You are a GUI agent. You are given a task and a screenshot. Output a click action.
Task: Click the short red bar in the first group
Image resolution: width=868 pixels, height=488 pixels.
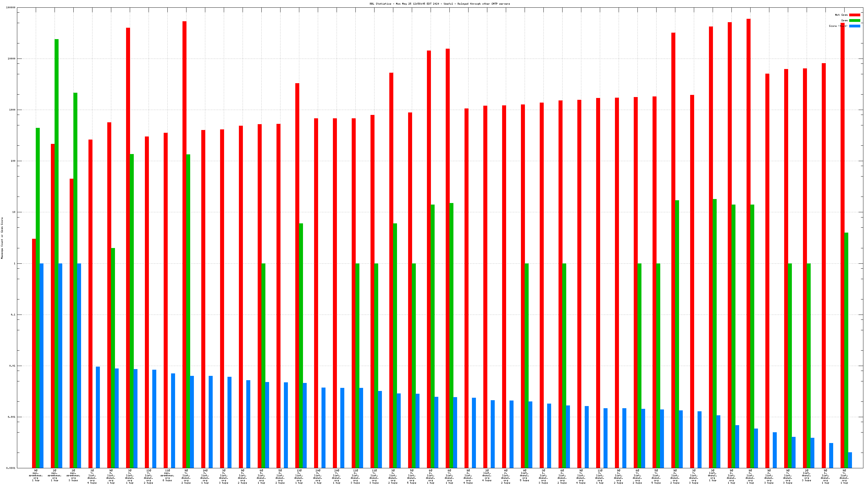point(34,353)
